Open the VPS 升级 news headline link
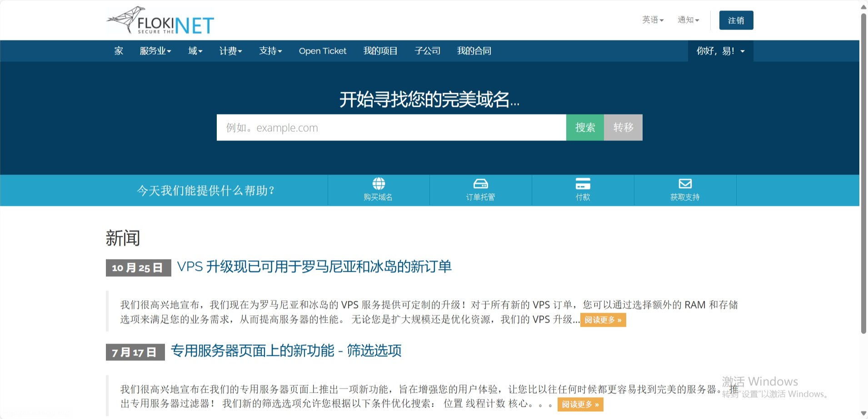Screen dimensions: 868x419 tap(314, 267)
